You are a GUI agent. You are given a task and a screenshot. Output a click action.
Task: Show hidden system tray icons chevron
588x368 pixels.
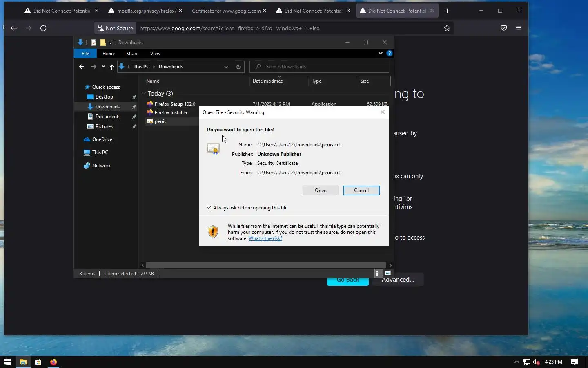click(517, 362)
